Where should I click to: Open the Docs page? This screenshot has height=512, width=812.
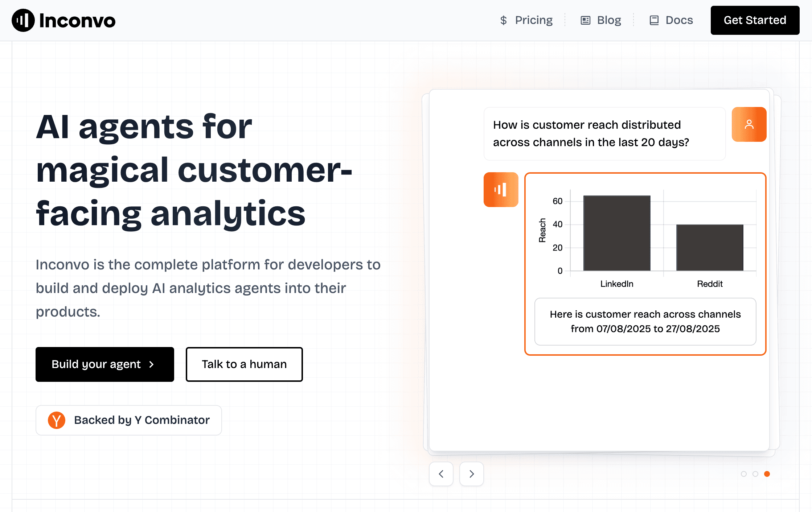(679, 20)
